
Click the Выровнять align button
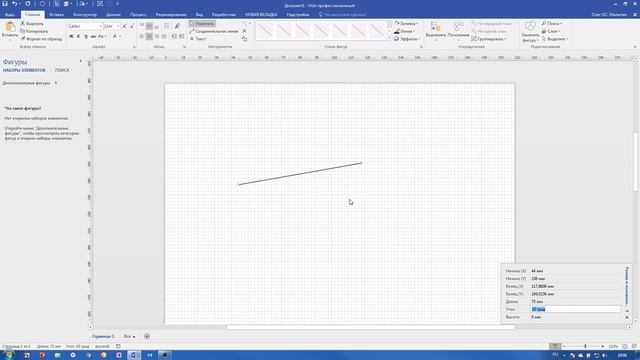[x=436, y=31]
